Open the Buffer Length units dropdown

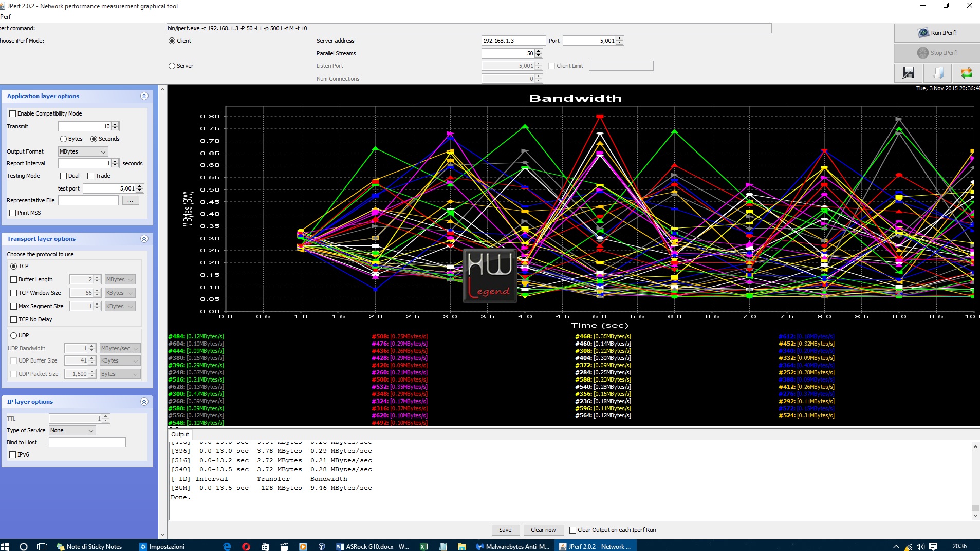point(120,279)
